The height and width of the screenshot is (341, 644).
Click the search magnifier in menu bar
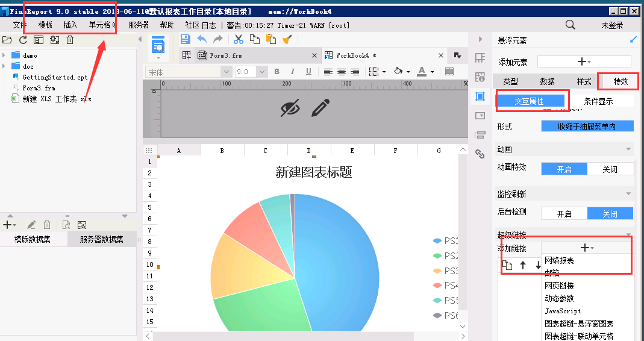570,25
